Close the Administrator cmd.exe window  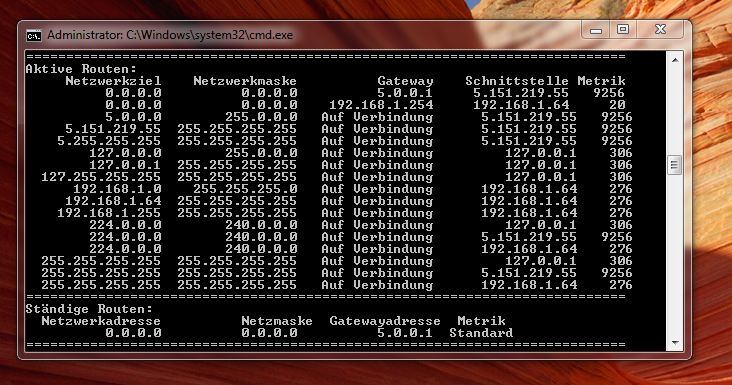pos(661,30)
